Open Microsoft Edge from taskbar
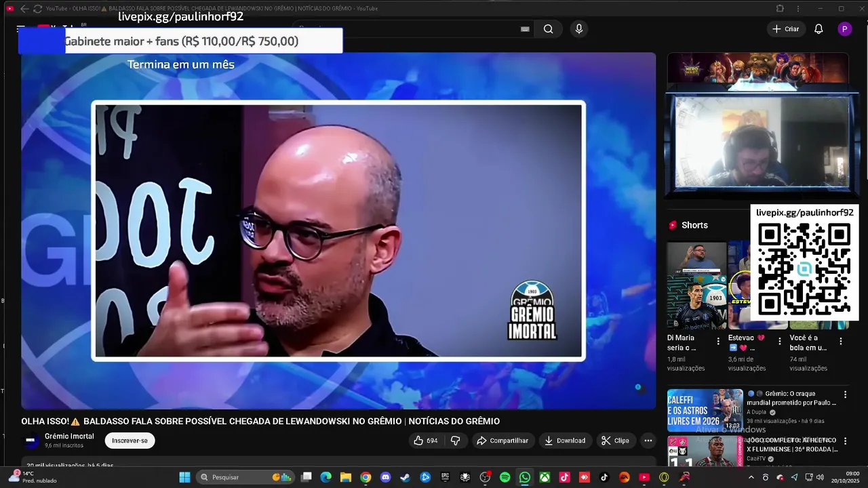The image size is (868, 488). (325, 477)
